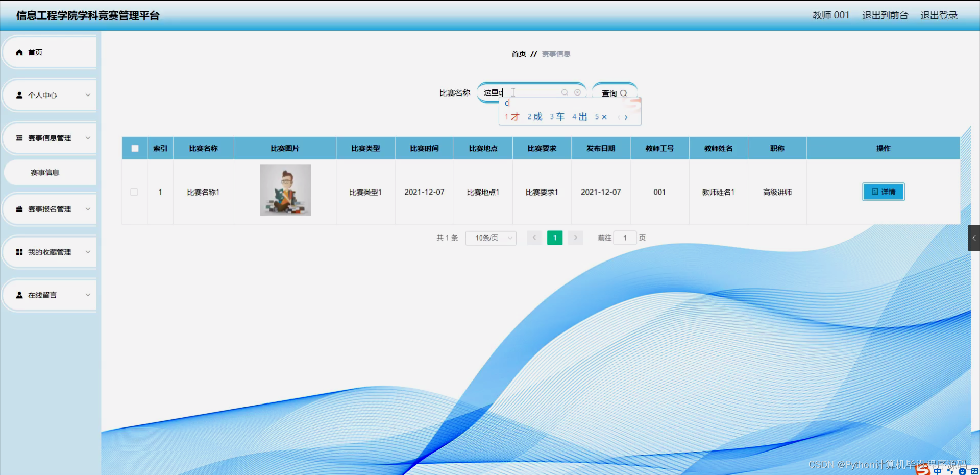Click the grid icon beside 我的收藏管理
Screen dimensions: 980x475
[x=19, y=252]
